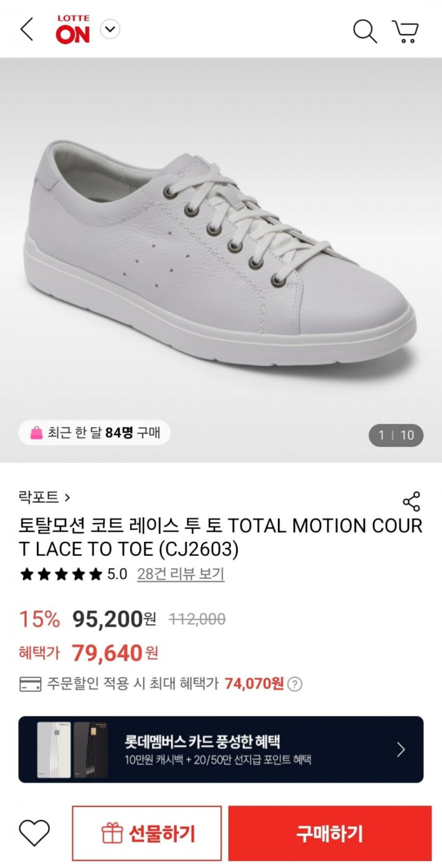Tap the back arrow icon
Screen dimensions: 442x868
pos(26,29)
